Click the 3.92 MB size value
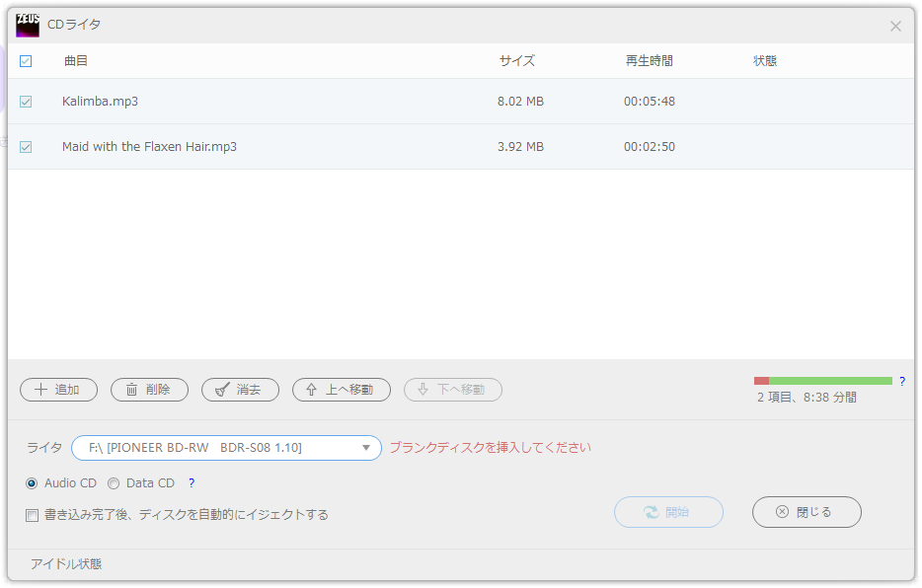Viewport: 922px width, 588px height. (x=520, y=146)
